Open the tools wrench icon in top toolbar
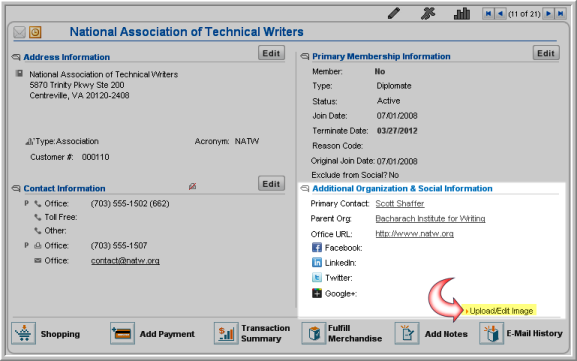The image size is (577, 361). pyautogui.click(x=428, y=14)
